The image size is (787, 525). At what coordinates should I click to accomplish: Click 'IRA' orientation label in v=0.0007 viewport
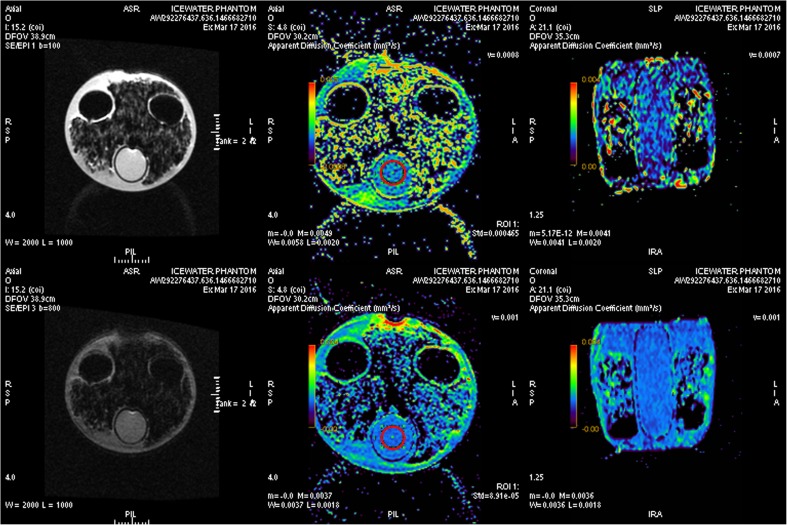click(x=655, y=251)
